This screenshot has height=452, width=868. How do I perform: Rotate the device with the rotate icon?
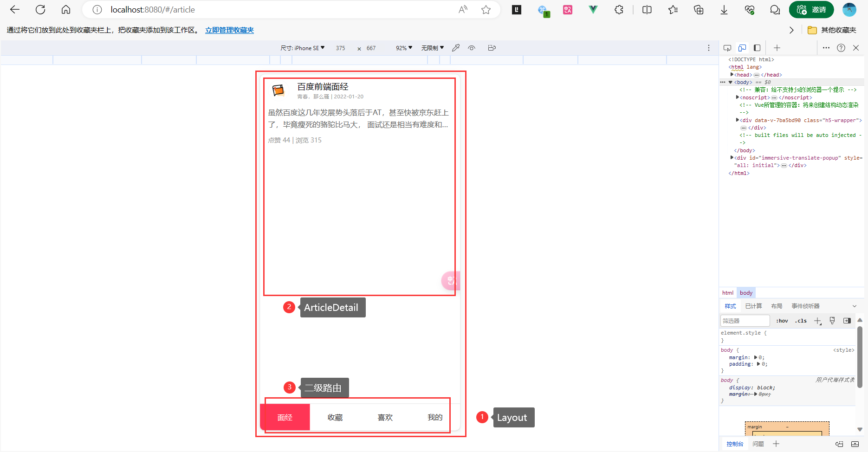[492, 48]
